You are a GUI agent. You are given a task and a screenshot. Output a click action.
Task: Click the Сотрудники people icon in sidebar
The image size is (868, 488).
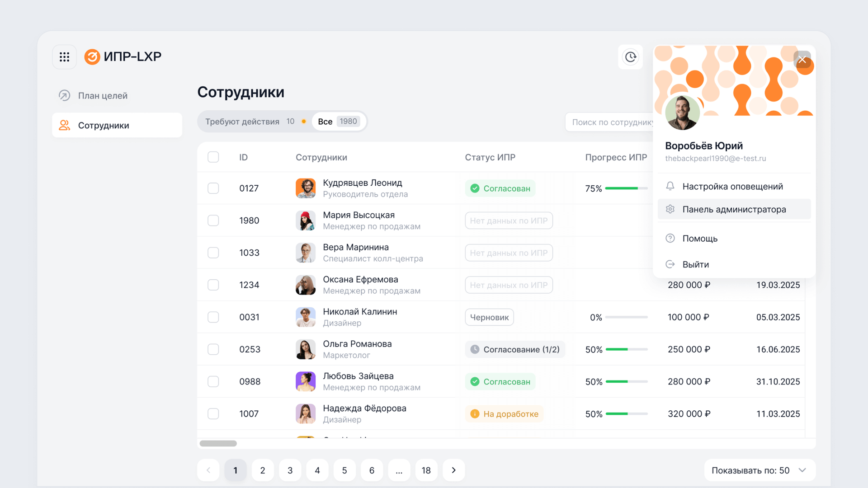pos(65,125)
